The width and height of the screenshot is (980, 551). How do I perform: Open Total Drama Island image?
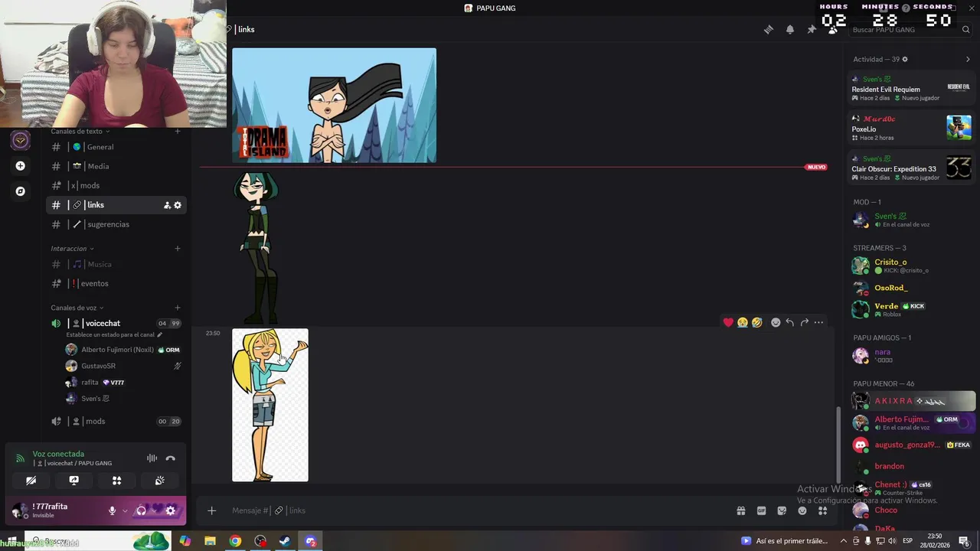tap(335, 106)
